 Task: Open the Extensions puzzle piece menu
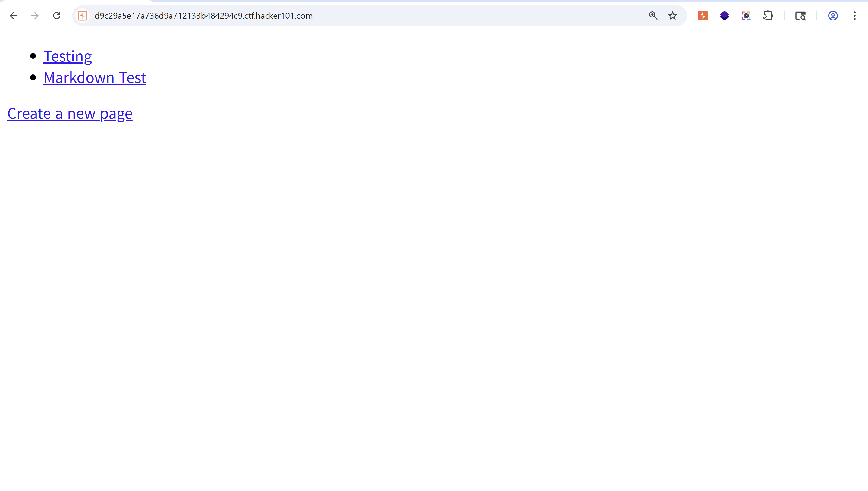click(x=768, y=16)
